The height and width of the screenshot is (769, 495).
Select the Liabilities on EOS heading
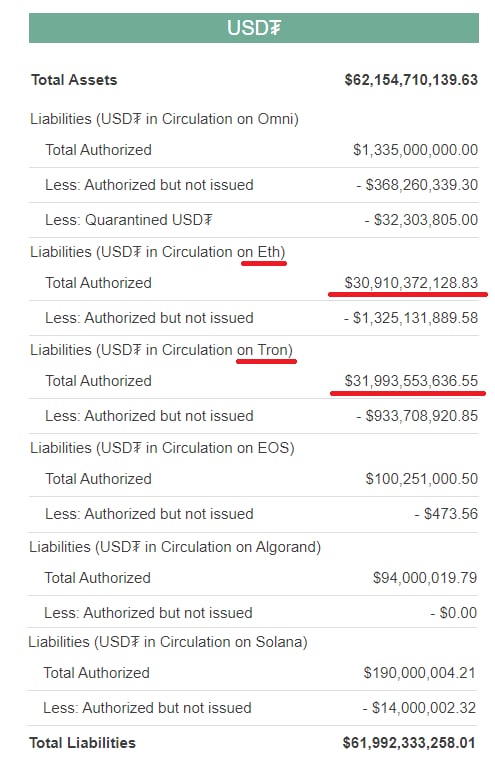(162, 448)
